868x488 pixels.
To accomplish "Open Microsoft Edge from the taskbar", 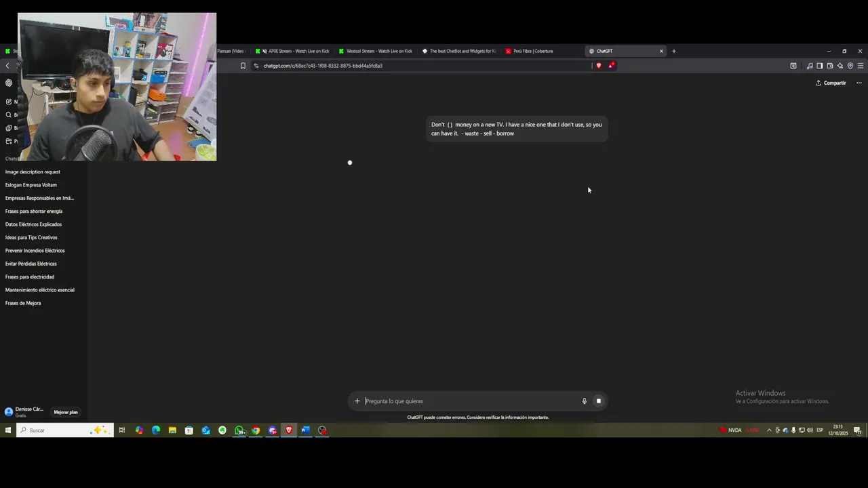I will coord(156,430).
